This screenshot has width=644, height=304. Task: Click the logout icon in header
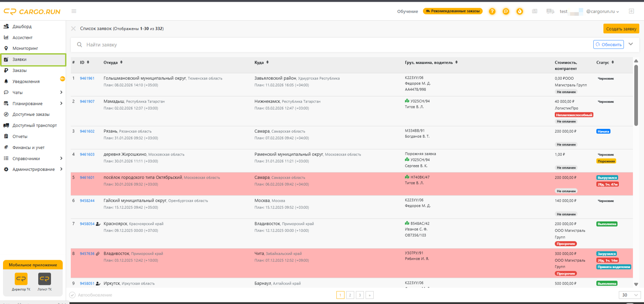click(x=631, y=11)
